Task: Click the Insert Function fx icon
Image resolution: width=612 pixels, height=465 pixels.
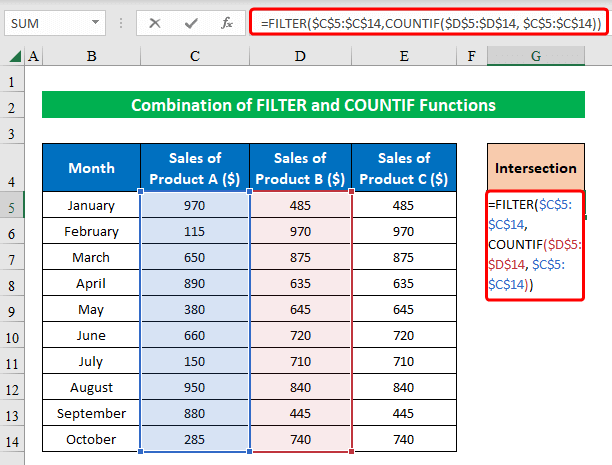Action: 228,22
